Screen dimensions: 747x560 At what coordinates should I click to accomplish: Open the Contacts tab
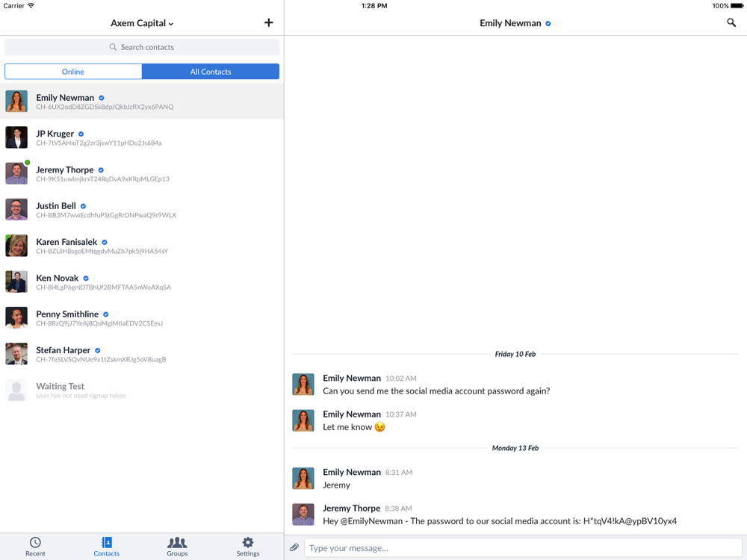tap(106, 547)
